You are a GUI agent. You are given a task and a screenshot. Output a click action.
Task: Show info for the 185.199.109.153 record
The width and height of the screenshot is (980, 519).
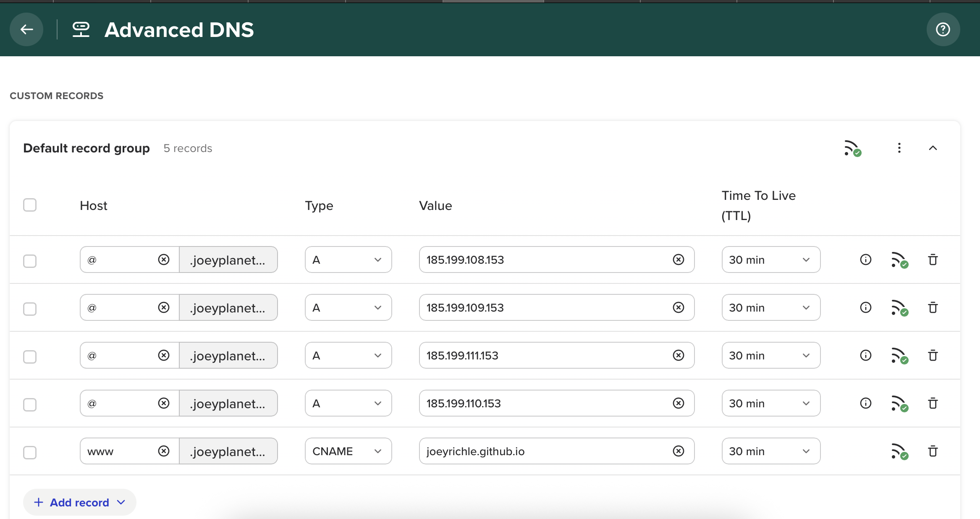pos(865,308)
